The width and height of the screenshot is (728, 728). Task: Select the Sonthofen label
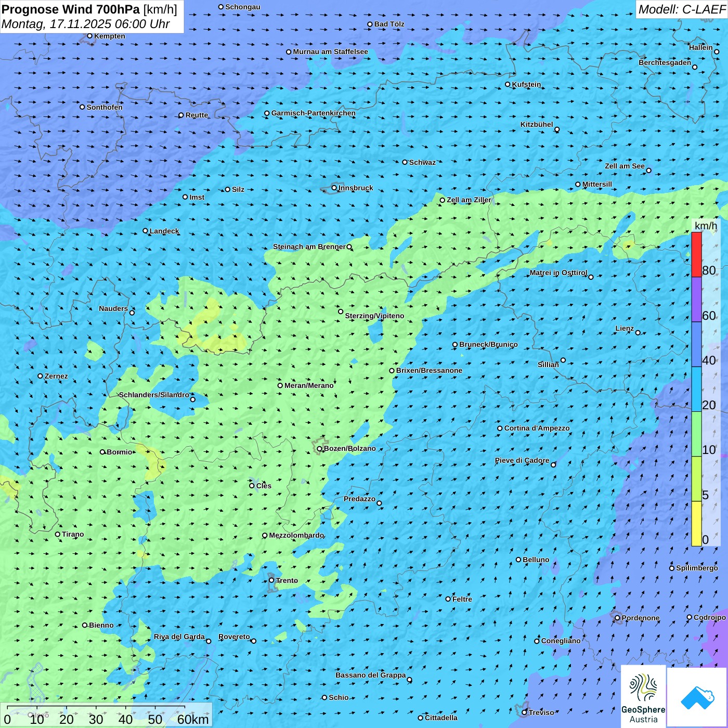click(x=105, y=107)
